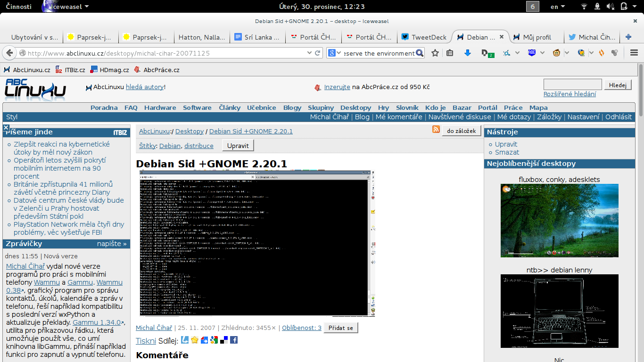644x362 pixels.
Task: Share via Delicious icon
Action: coord(224,340)
